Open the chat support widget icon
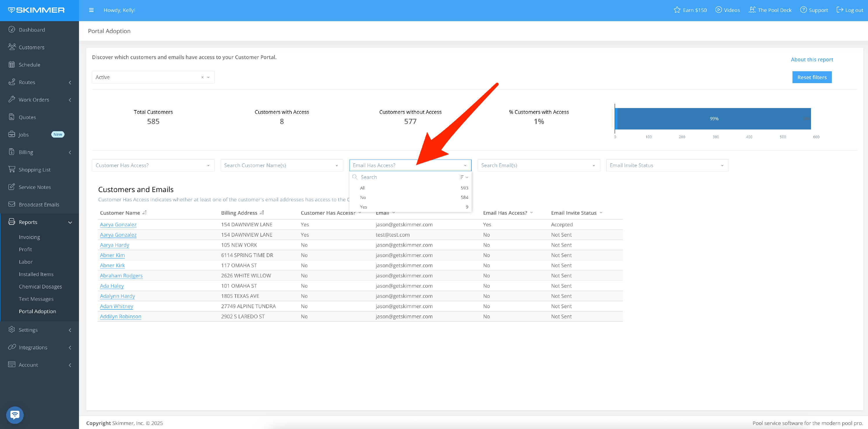 point(15,415)
